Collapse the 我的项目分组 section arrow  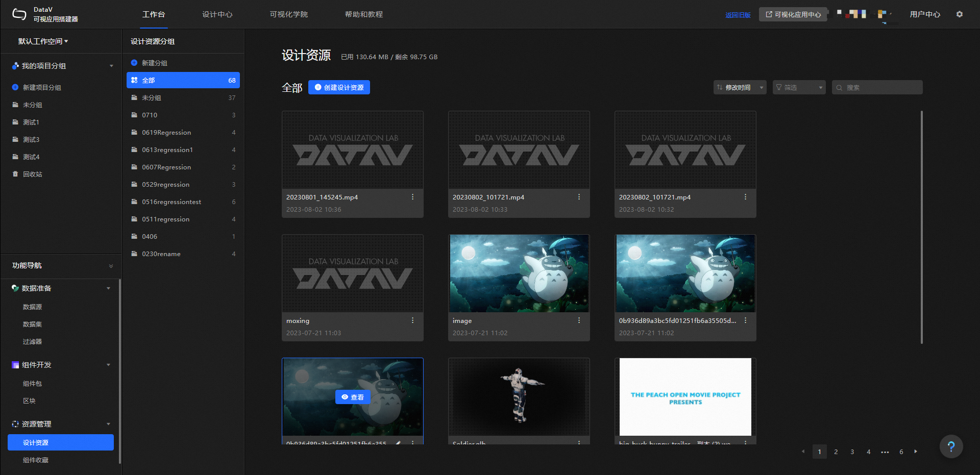pyautogui.click(x=111, y=66)
